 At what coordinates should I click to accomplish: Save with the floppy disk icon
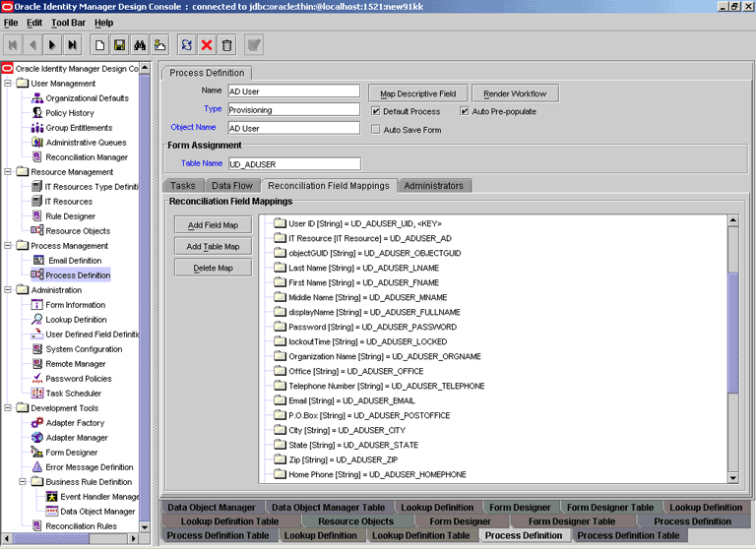(x=119, y=45)
